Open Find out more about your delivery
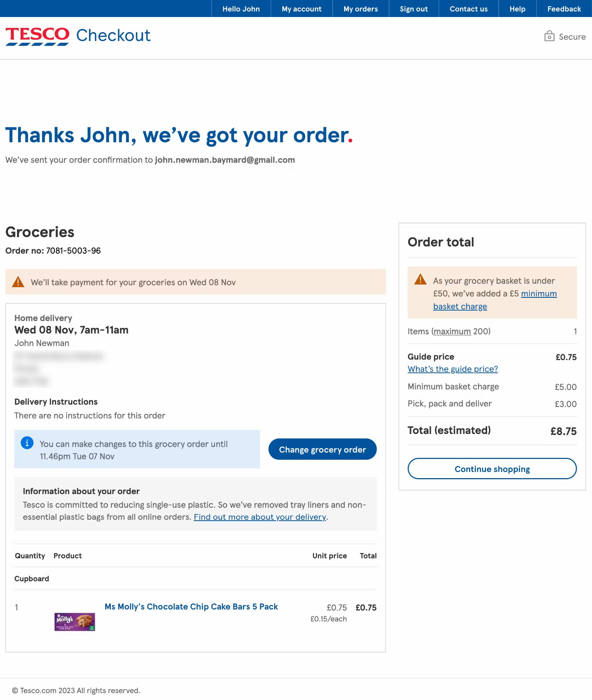The height and width of the screenshot is (700, 592). coord(259,517)
